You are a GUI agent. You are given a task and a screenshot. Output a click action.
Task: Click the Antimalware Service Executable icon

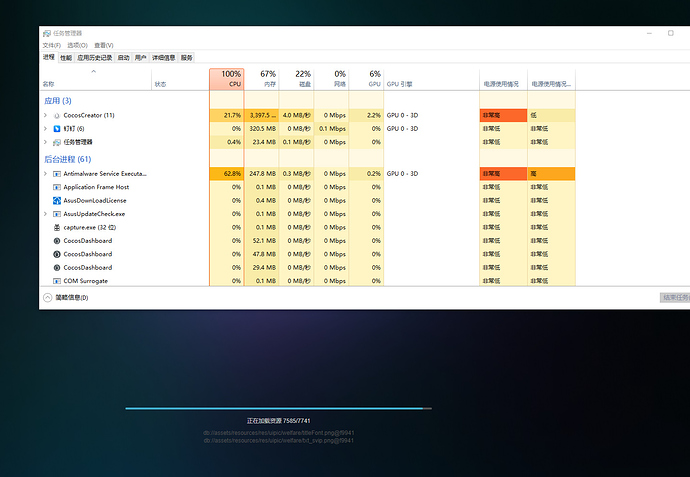(57, 174)
